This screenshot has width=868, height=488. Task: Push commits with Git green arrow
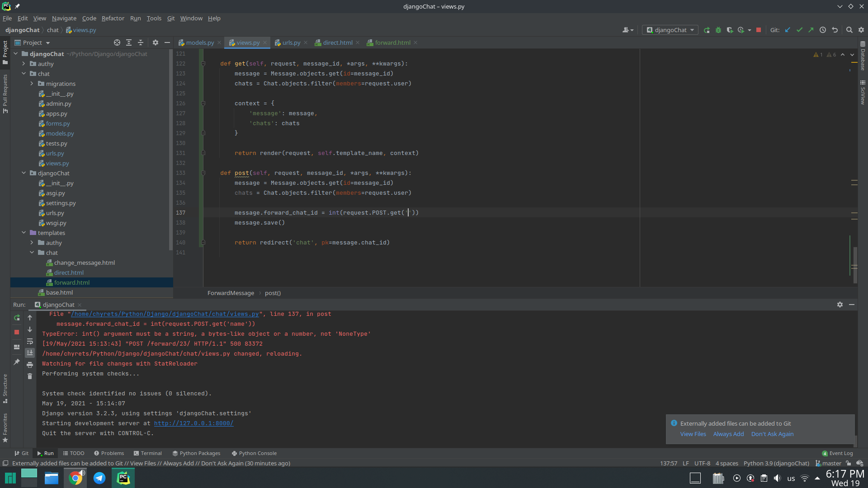pyautogui.click(x=811, y=30)
